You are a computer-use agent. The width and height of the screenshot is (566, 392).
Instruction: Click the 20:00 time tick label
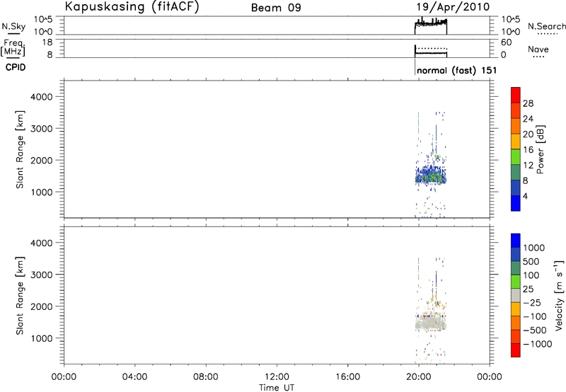point(419,377)
